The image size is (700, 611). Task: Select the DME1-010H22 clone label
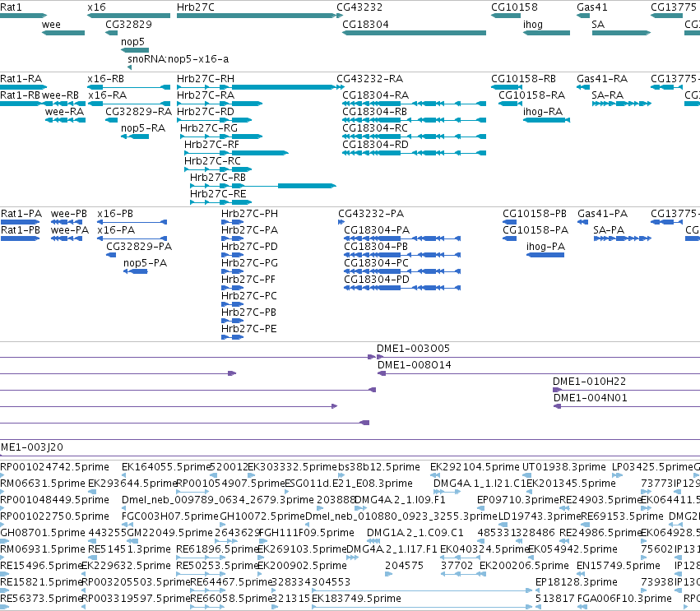click(x=589, y=382)
